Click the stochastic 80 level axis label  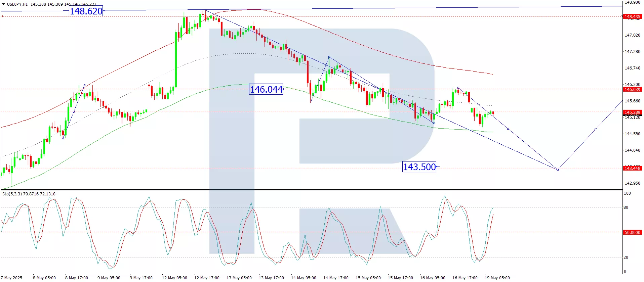tap(626, 207)
